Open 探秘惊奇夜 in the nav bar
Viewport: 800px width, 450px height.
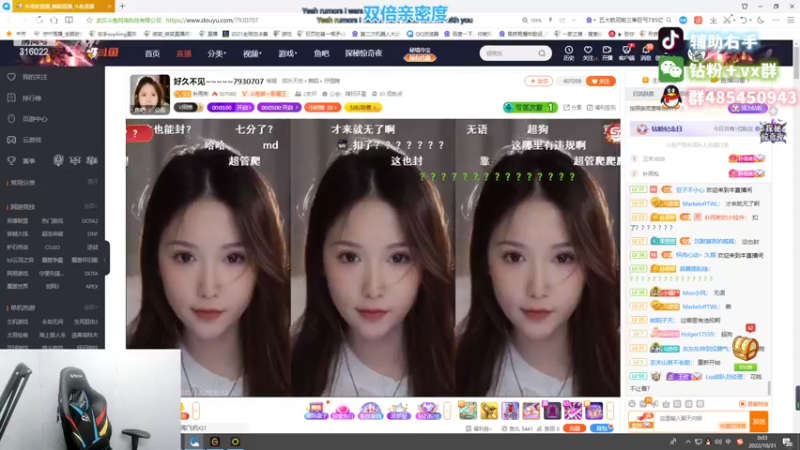(x=363, y=53)
